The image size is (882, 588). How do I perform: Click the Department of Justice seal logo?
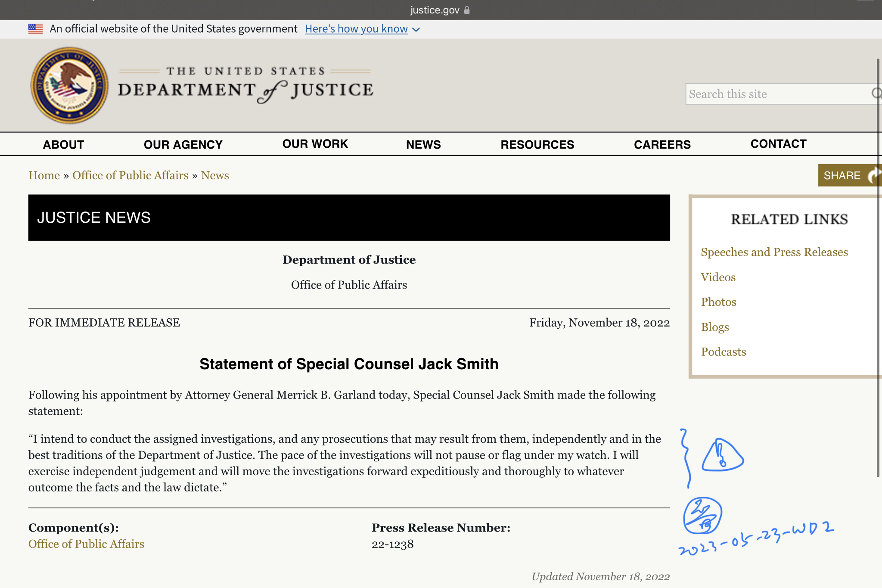(69, 85)
